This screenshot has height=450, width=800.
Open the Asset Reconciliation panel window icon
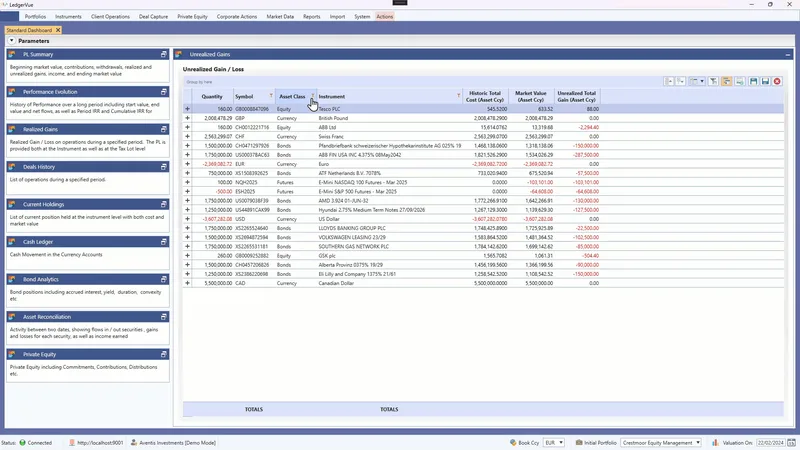pos(164,317)
